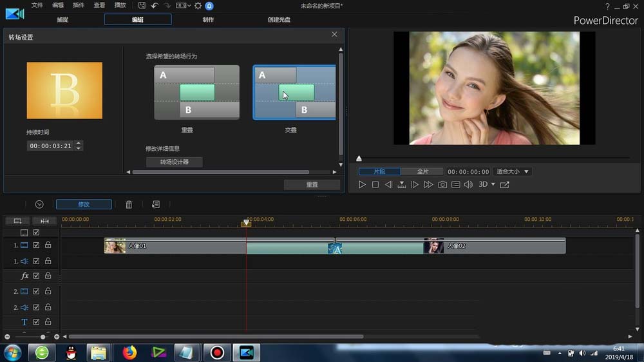The height and width of the screenshot is (362, 644).
Task: Expand the 3D mode dropdown arrow
Action: click(x=493, y=185)
